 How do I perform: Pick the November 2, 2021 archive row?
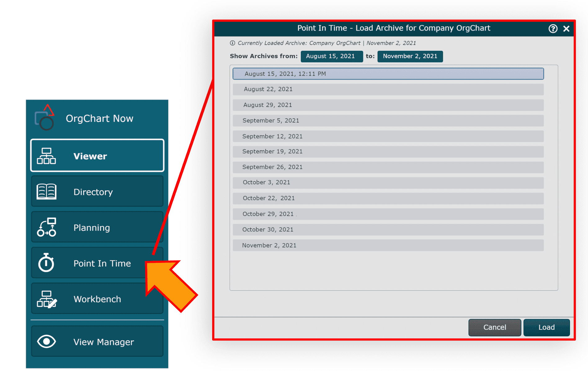tap(388, 245)
